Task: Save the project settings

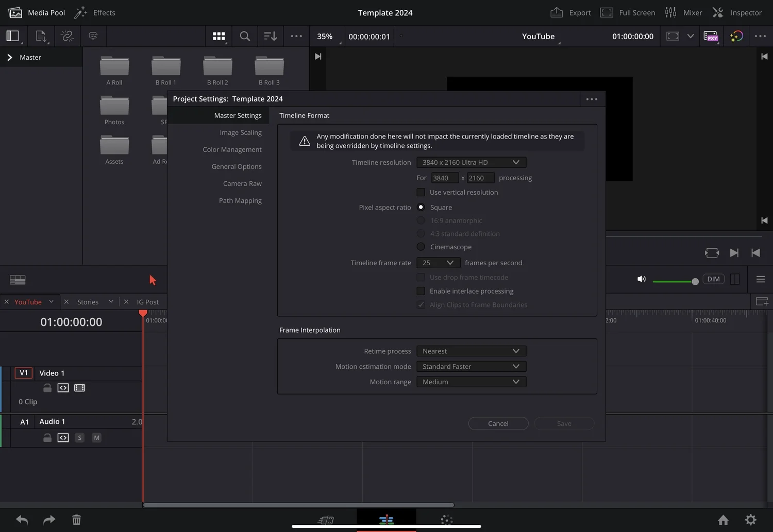Action: click(x=563, y=423)
